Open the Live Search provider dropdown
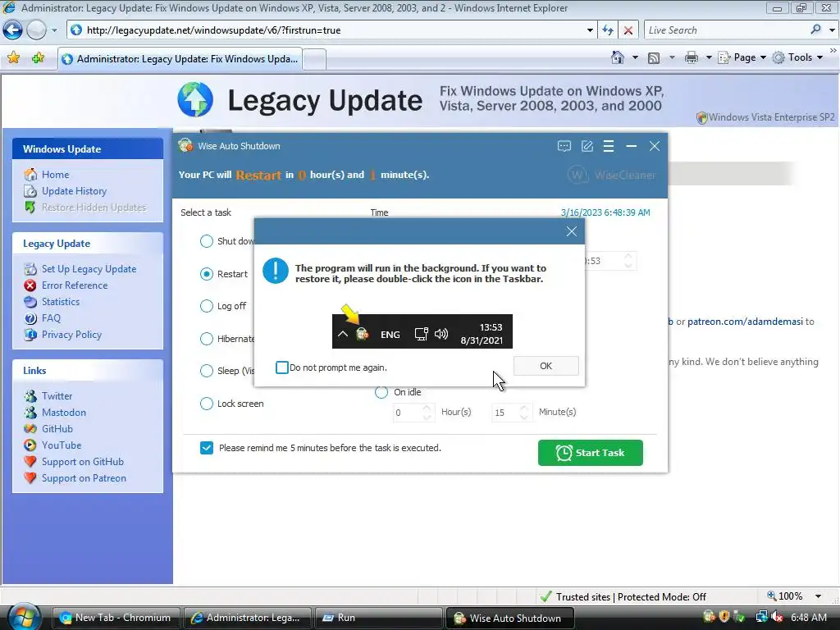Image resolution: width=840 pixels, height=630 pixels. pyautogui.click(x=832, y=30)
